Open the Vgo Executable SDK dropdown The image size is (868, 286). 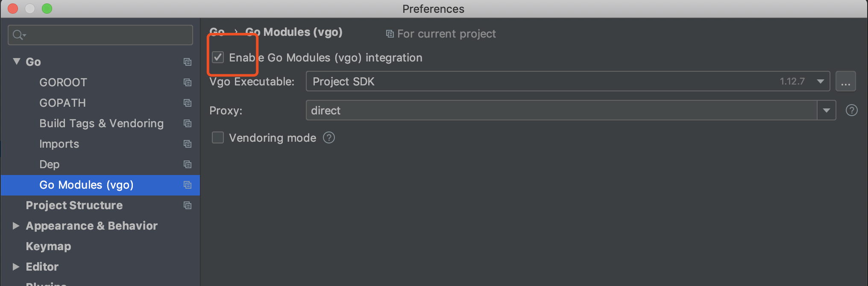pyautogui.click(x=820, y=82)
